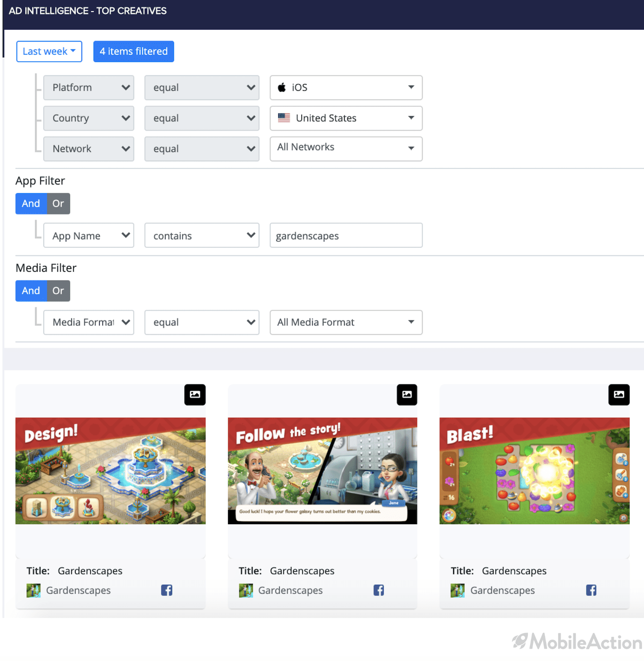Click the 4 items filtered button

point(134,51)
